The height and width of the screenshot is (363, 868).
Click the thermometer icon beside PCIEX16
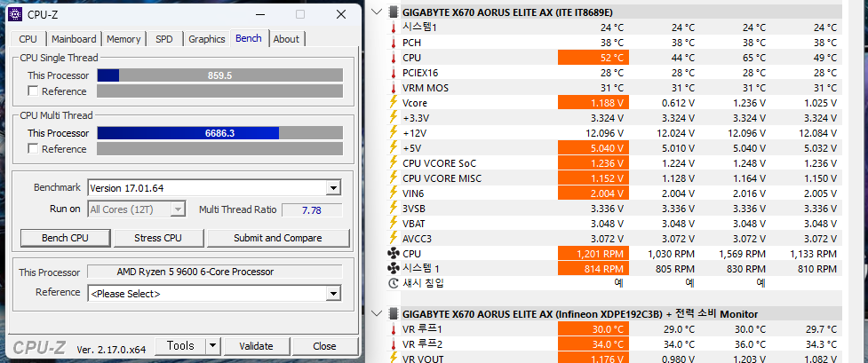coord(394,73)
